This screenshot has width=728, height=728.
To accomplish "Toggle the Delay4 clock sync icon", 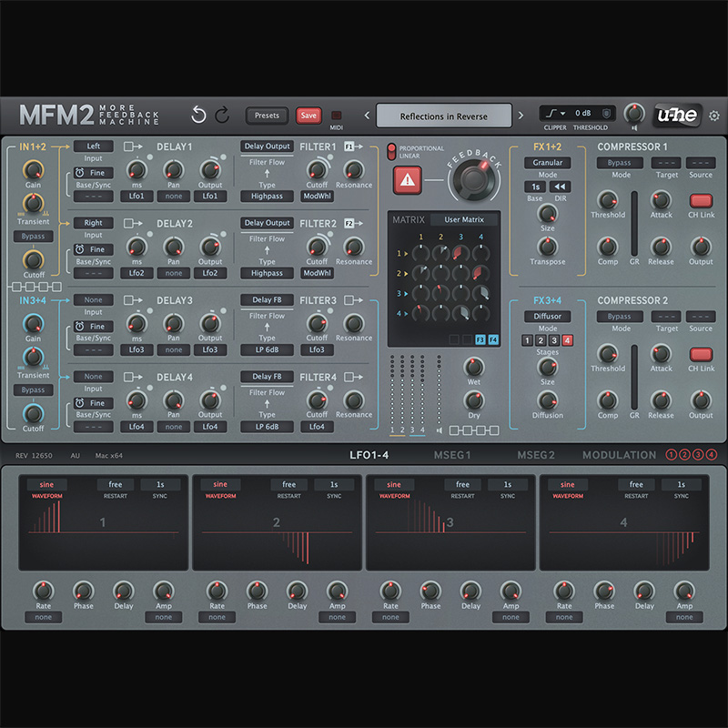I will point(80,403).
